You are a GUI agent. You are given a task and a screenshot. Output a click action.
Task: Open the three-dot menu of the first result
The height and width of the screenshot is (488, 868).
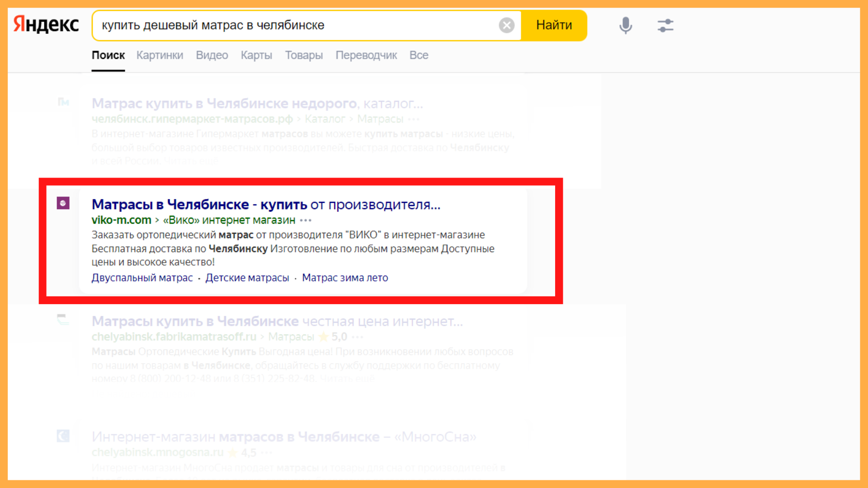[413, 119]
